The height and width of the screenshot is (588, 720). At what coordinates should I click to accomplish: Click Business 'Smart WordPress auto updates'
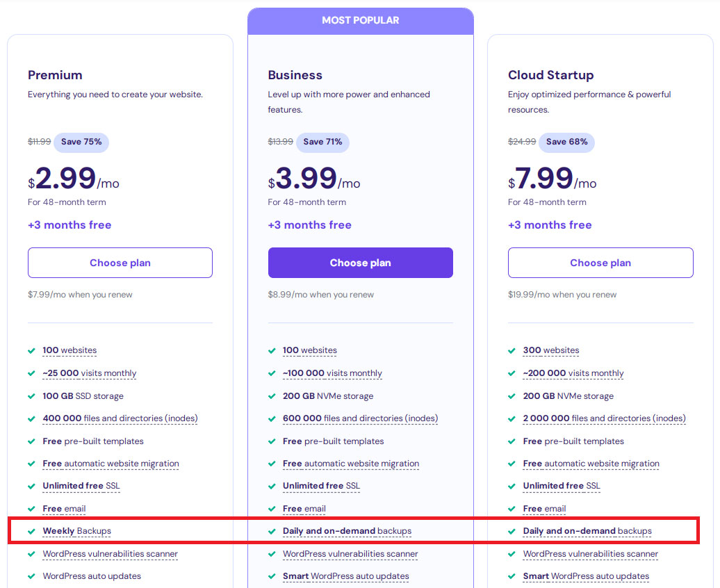tap(346, 575)
